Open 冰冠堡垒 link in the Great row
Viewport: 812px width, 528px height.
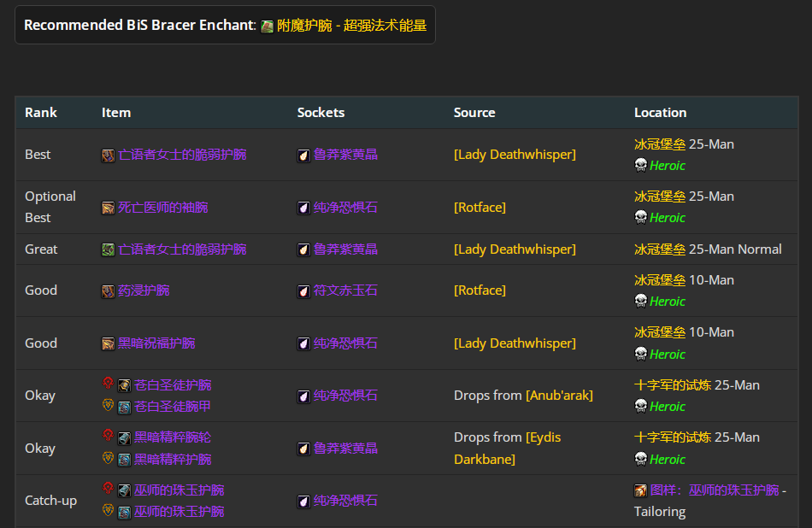click(659, 249)
